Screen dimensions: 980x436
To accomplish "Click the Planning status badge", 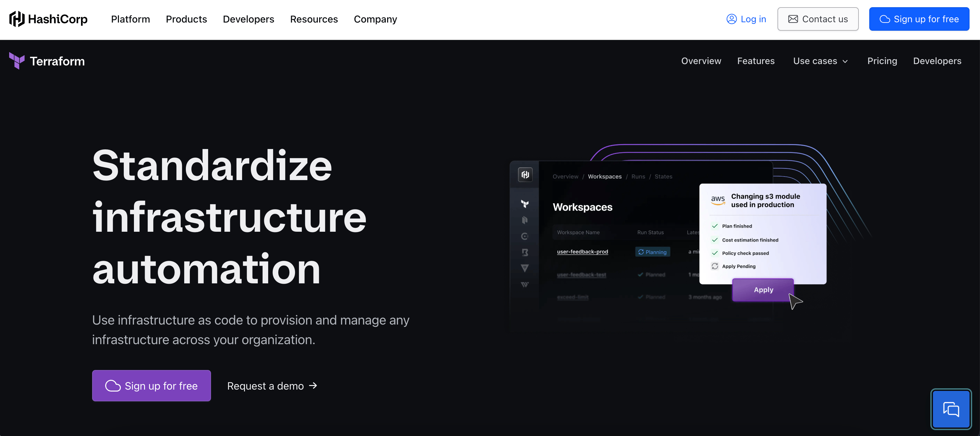I will point(652,252).
